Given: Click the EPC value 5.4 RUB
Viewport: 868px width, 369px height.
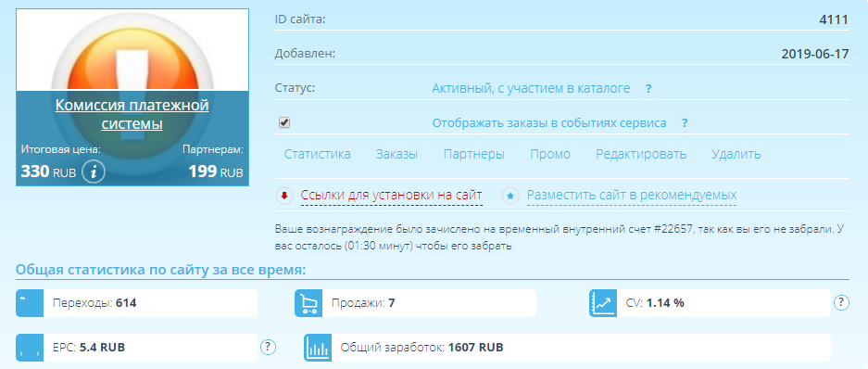Looking at the screenshot, I should [103, 348].
